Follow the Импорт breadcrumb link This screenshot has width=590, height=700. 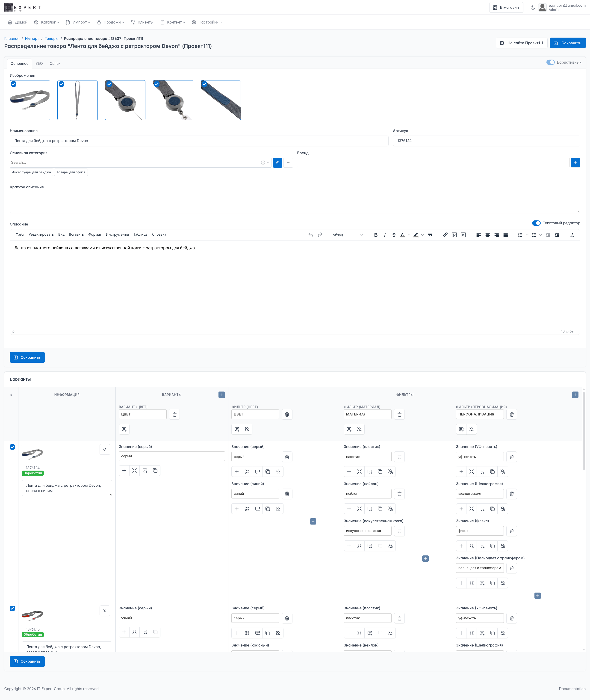pyautogui.click(x=32, y=39)
